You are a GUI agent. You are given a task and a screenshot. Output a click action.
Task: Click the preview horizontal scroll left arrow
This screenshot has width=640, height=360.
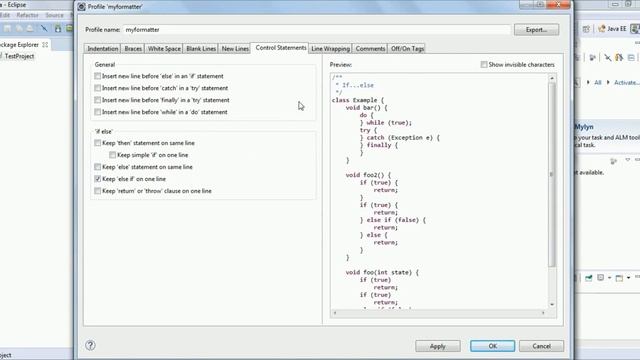click(335, 313)
